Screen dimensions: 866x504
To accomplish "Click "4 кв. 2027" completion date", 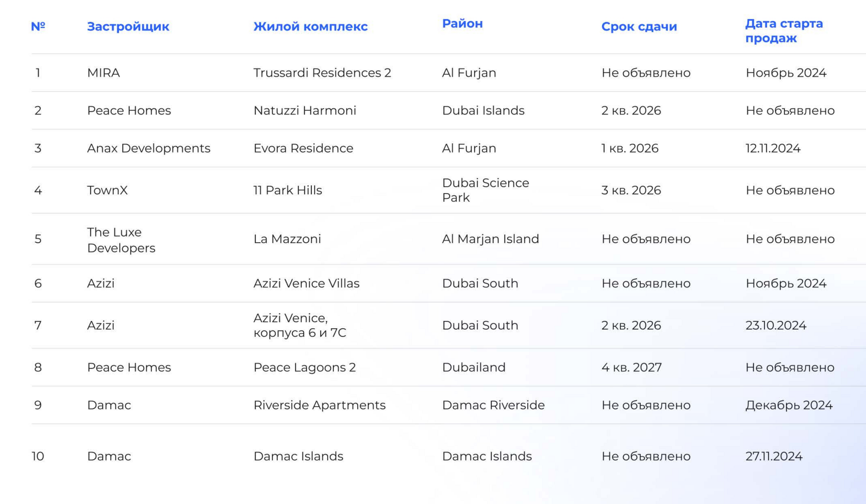I will [631, 367].
